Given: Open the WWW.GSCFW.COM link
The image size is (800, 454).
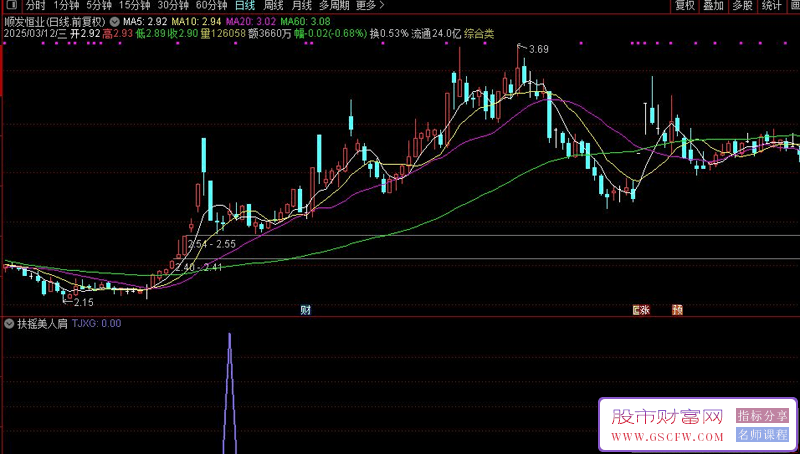Looking at the screenshot, I should [x=667, y=437].
